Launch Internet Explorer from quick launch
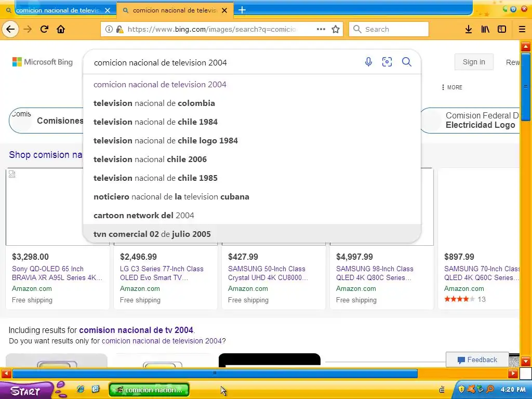532x399 pixels. 81,389
